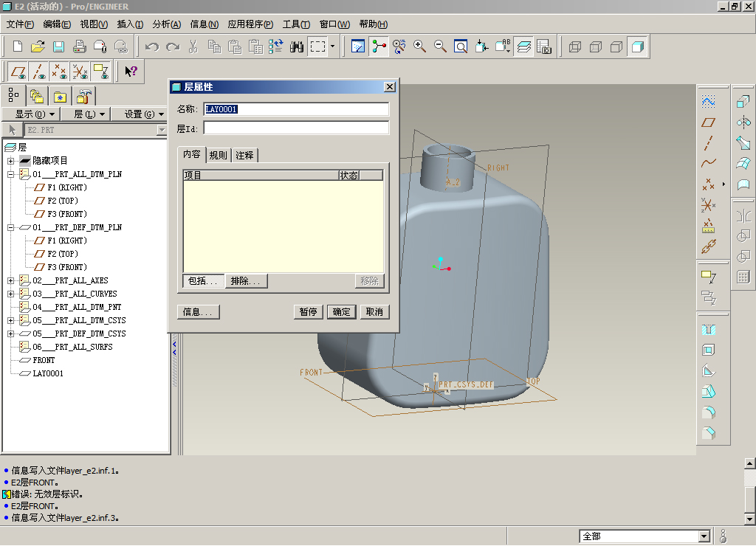Image resolution: width=756 pixels, height=546 pixels.
Task: Toggle datum axis display icon
Action: click(x=39, y=72)
